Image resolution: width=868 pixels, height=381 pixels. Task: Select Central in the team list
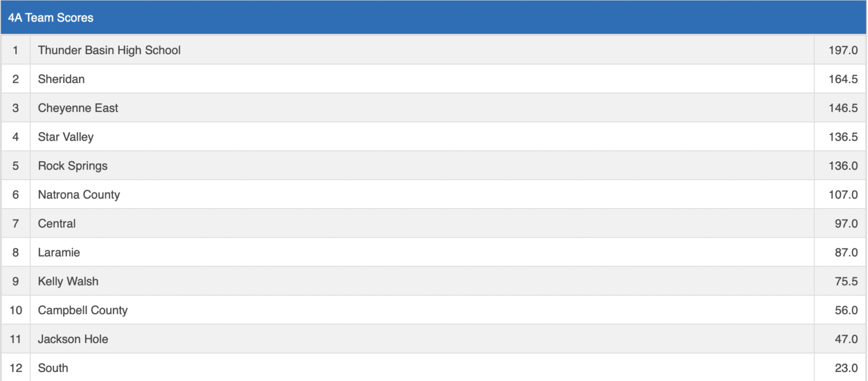(x=57, y=223)
